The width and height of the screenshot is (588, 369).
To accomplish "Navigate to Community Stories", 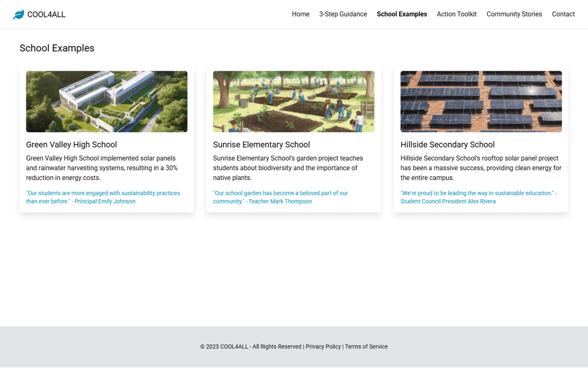I will 514,14.
